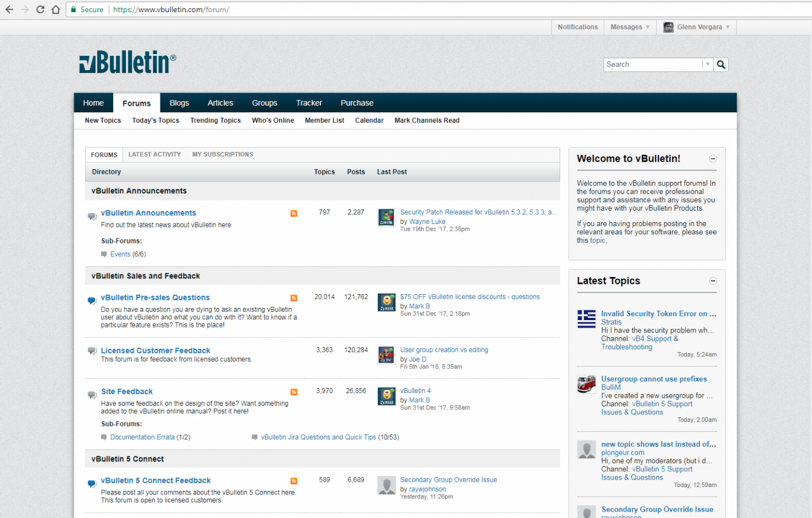
Task: Open Invalid Security Token Error topic
Action: pos(659,314)
